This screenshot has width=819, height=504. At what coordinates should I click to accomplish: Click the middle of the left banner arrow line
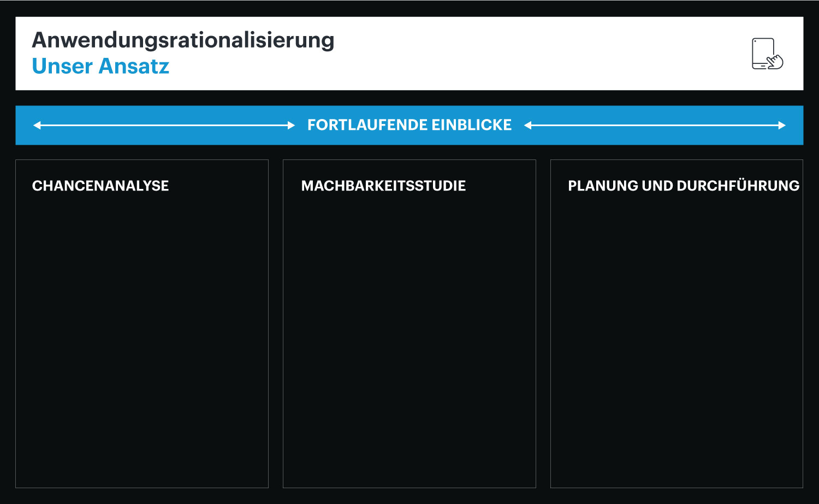(164, 125)
